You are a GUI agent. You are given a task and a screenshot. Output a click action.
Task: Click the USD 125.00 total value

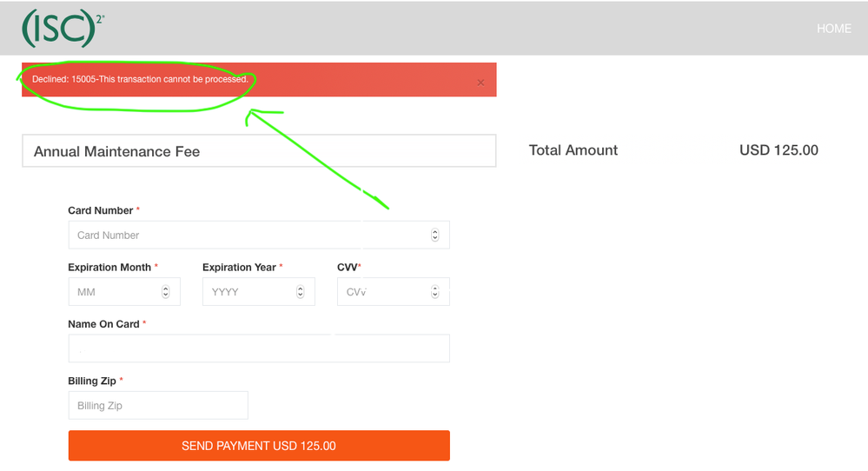pos(779,150)
